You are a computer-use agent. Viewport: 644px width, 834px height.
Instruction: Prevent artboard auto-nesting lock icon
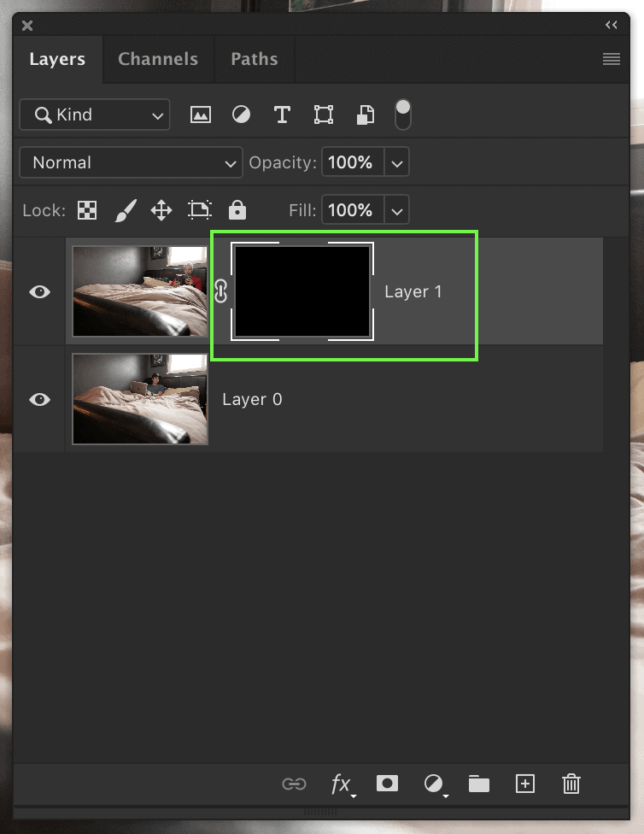click(x=200, y=210)
